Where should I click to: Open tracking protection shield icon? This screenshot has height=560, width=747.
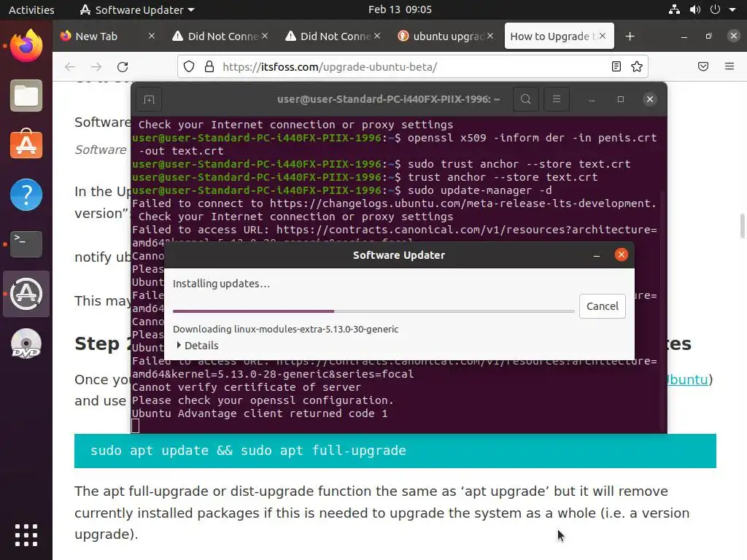click(189, 66)
